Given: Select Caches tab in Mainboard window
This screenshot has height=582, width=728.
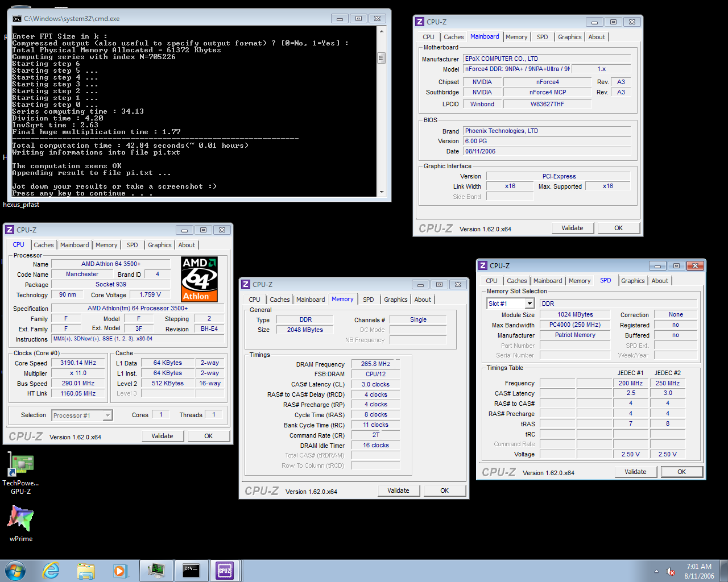Looking at the screenshot, I should coord(454,37).
